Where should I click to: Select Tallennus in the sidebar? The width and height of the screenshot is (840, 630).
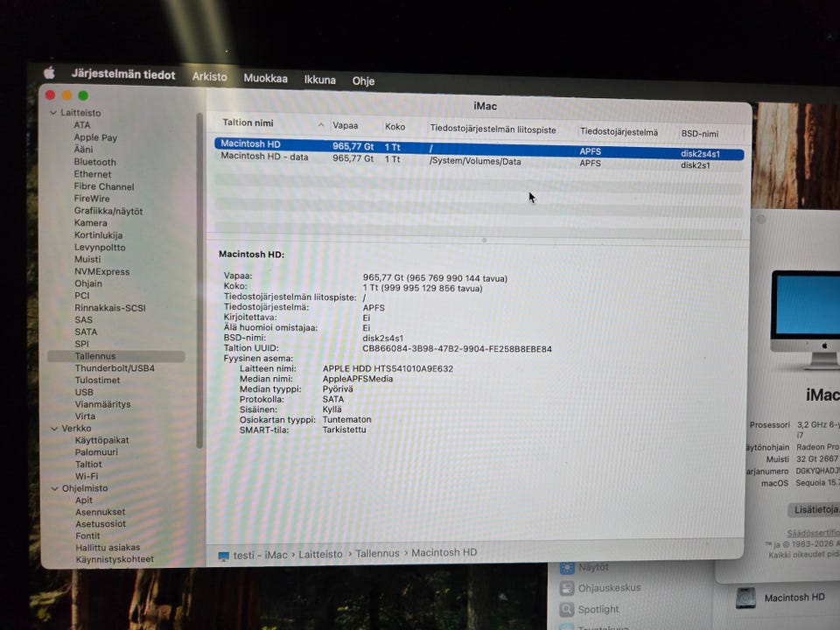pyautogui.click(x=116, y=356)
